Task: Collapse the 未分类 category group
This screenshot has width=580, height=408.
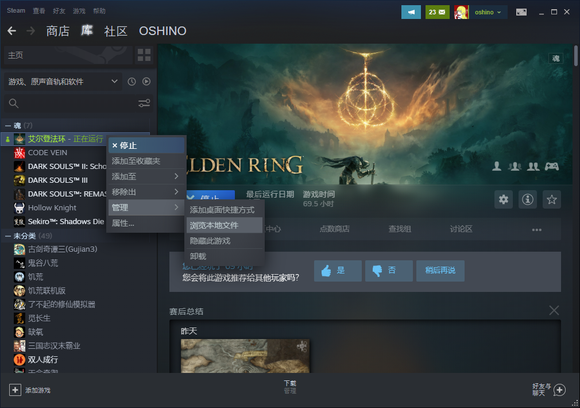Action: [x=8, y=236]
